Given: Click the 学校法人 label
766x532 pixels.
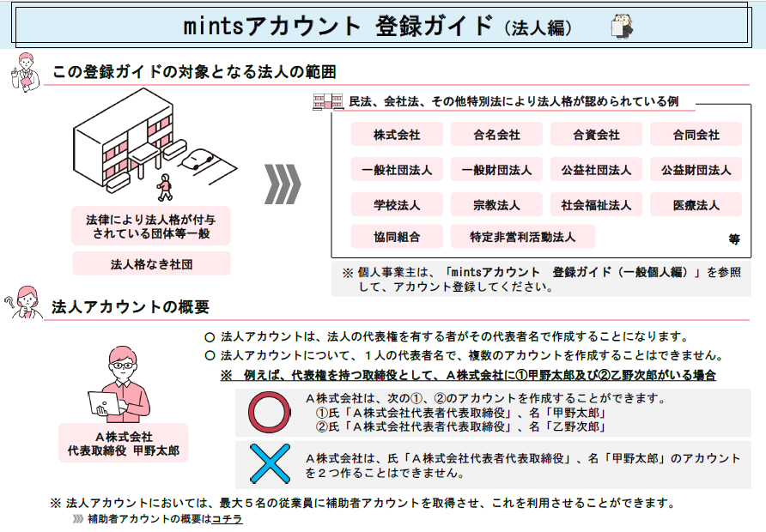Looking at the screenshot, I should [x=397, y=204].
